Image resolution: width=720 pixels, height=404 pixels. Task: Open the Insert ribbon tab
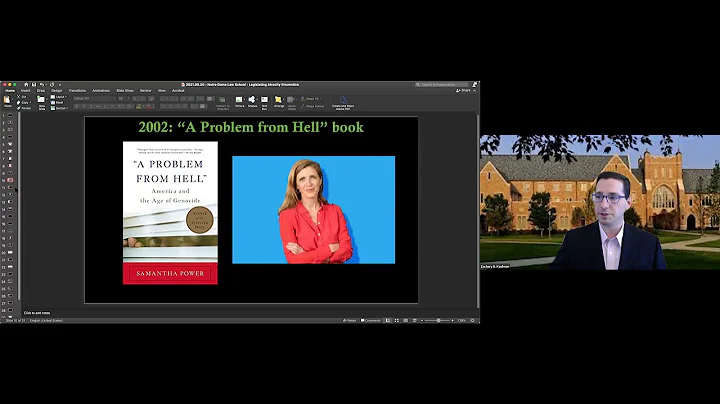click(25, 90)
